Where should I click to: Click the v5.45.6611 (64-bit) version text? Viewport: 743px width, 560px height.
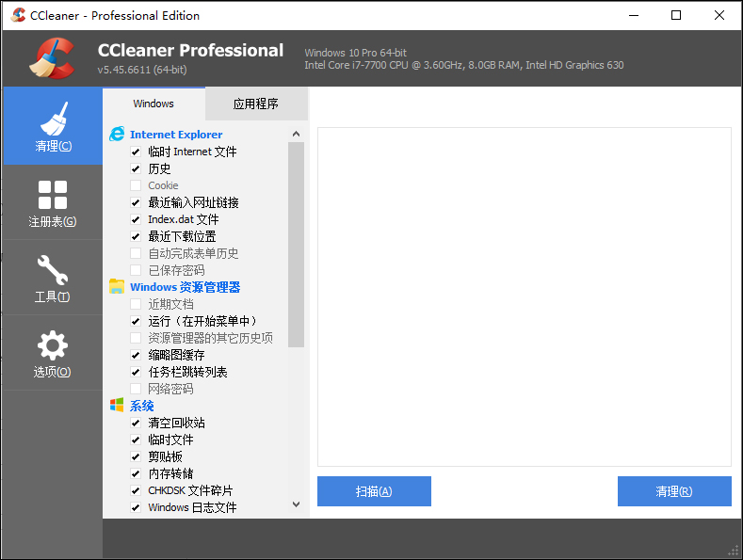[142, 70]
